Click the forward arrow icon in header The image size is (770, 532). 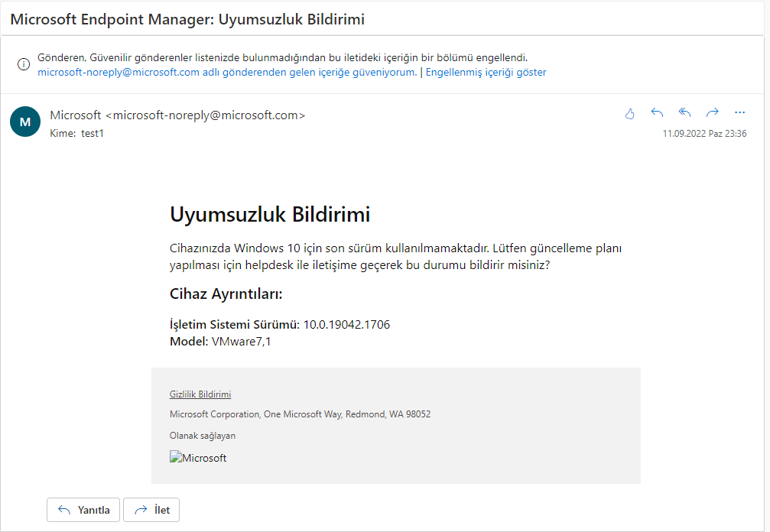(712, 113)
